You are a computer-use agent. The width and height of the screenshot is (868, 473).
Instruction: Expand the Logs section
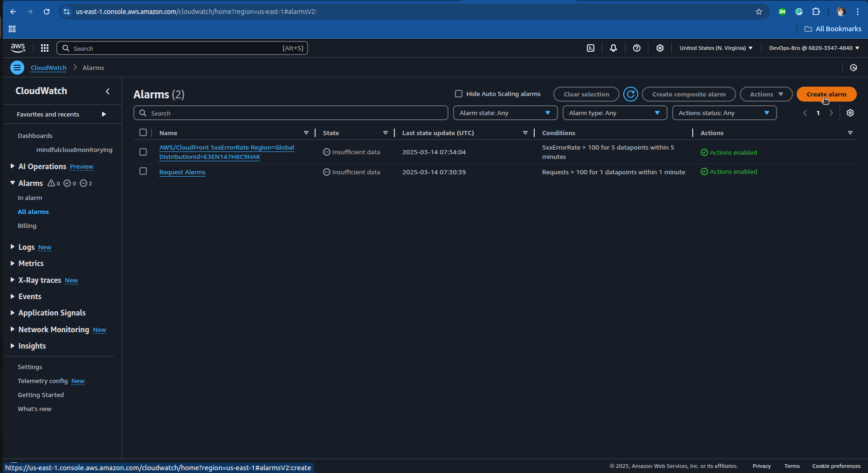coord(13,247)
